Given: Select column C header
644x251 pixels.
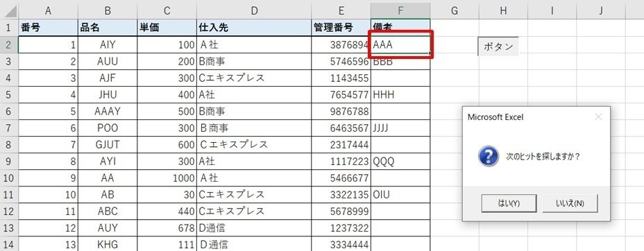Looking at the screenshot, I should click(x=167, y=10).
